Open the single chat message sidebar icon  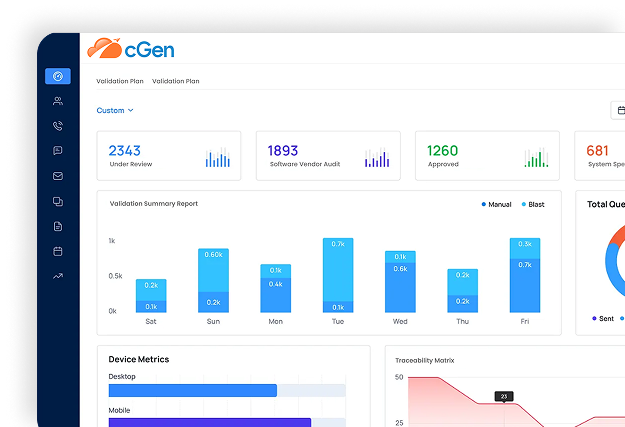point(57,151)
